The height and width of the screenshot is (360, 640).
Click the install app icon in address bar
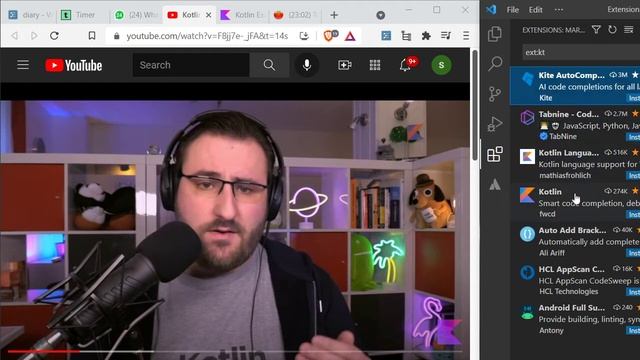coord(304,36)
